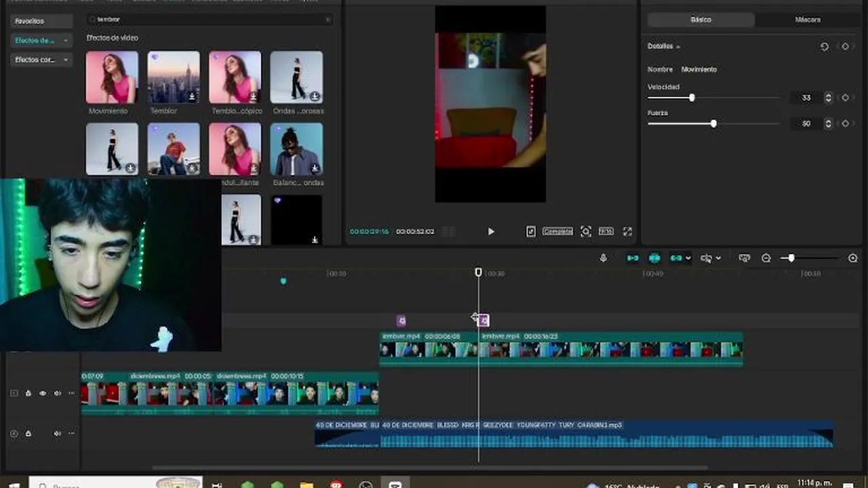Zoom in the timeline with plus icon

coord(853,258)
